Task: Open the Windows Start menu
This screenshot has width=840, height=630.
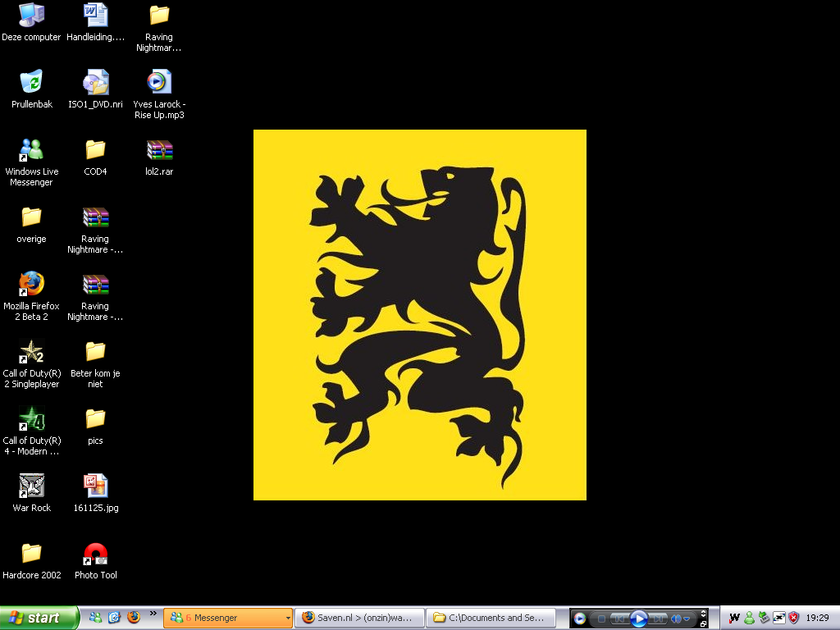Action: point(39,618)
